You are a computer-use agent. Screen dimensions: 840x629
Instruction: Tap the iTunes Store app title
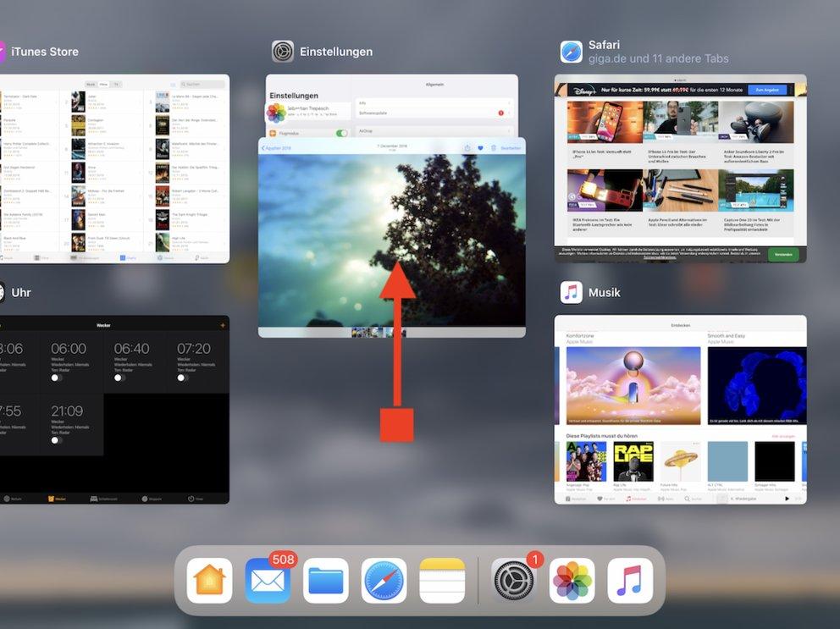[45, 52]
